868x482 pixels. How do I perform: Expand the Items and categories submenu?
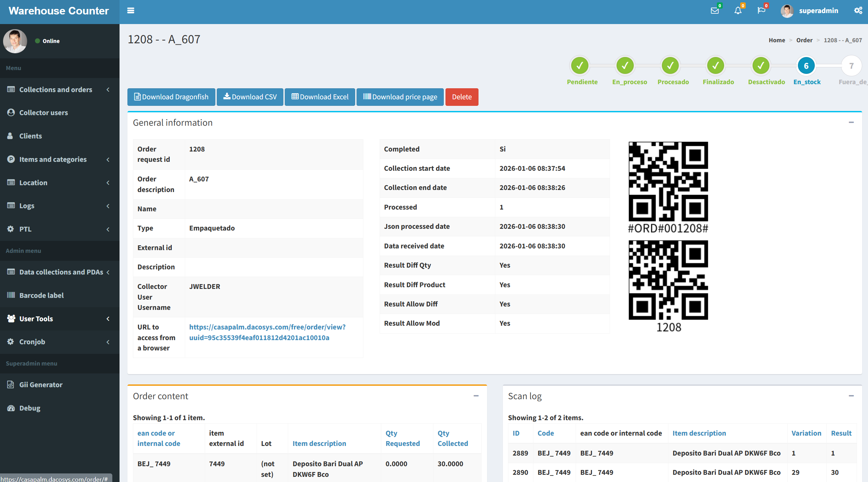point(53,159)
